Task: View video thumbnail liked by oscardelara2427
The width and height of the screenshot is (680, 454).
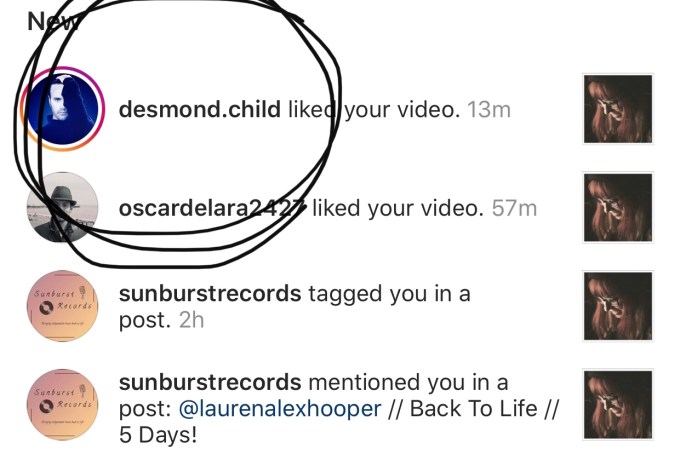Action: pyautogui.click(x=618, y=207)
